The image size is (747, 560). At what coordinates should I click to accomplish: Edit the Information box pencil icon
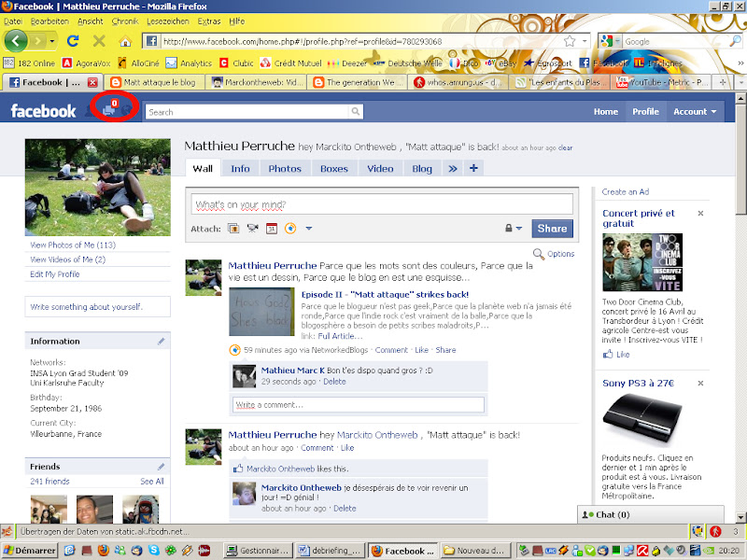click(161, 341)
